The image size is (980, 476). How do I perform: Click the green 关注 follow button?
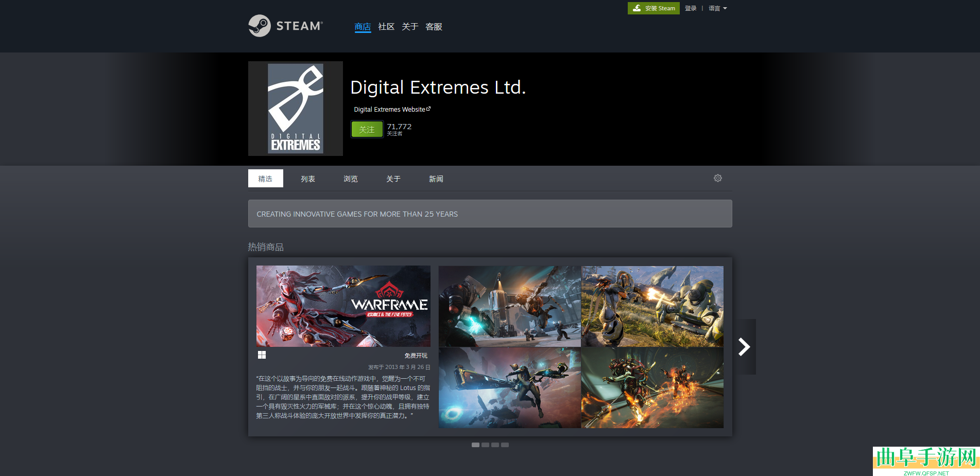367,129
